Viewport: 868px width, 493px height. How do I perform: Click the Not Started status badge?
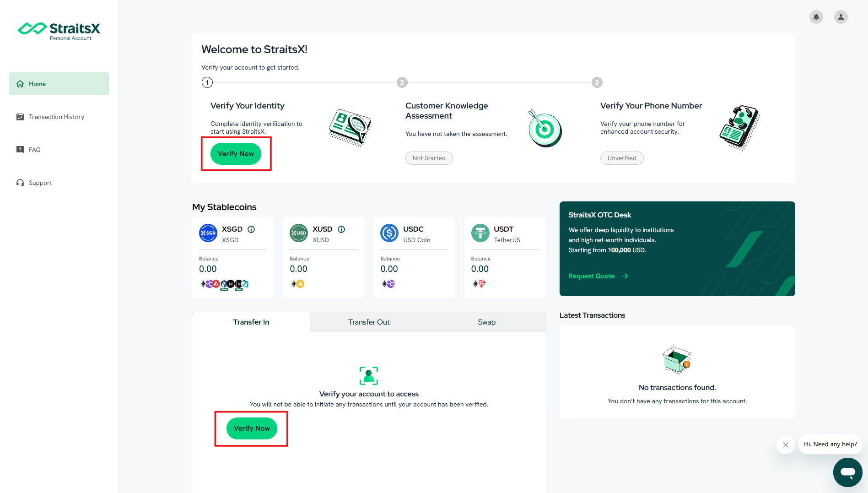pyautogui.click(x=429, y=158)
